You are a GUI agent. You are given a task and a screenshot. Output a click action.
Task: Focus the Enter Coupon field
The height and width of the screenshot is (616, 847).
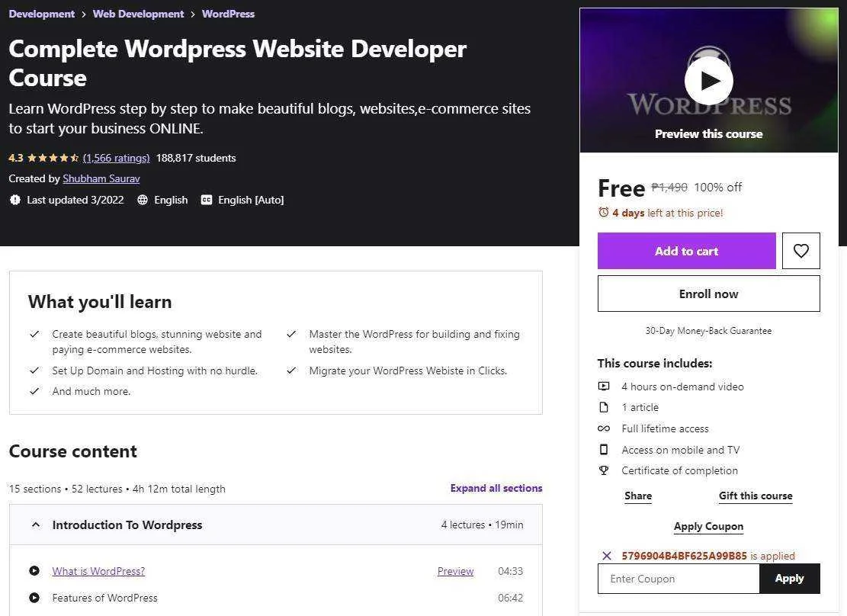click(x=679, y=578)
